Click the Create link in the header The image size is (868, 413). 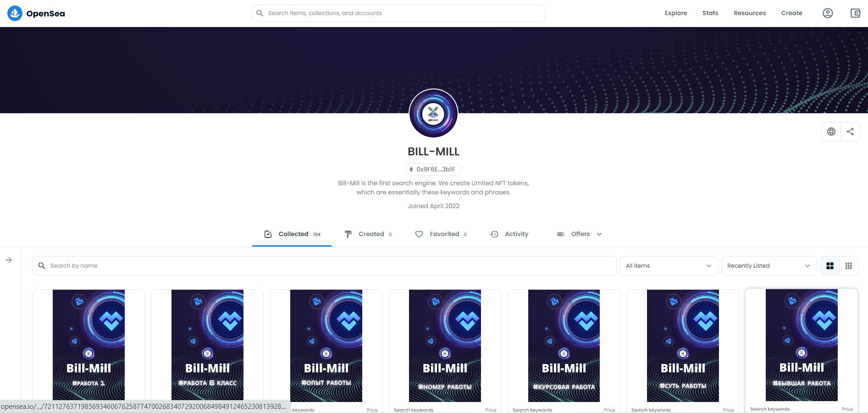pyautogui.click(x=792, y=13)
